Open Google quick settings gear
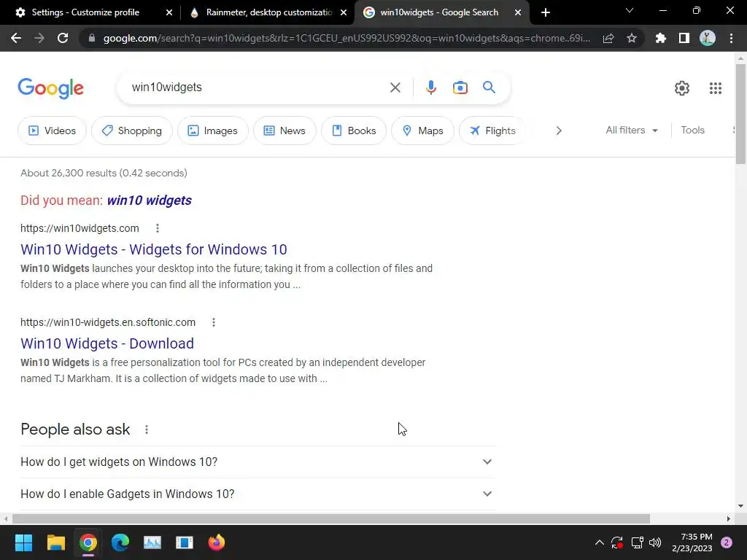The width and height of the screenshot is (747, 560). pos(682,88)
